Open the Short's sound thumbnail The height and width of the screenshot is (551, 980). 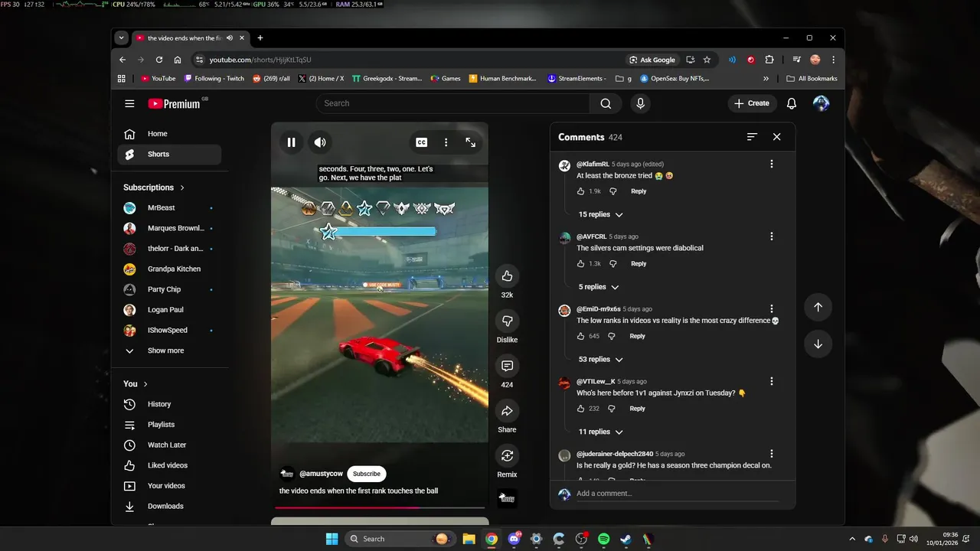tap(507, 498)
